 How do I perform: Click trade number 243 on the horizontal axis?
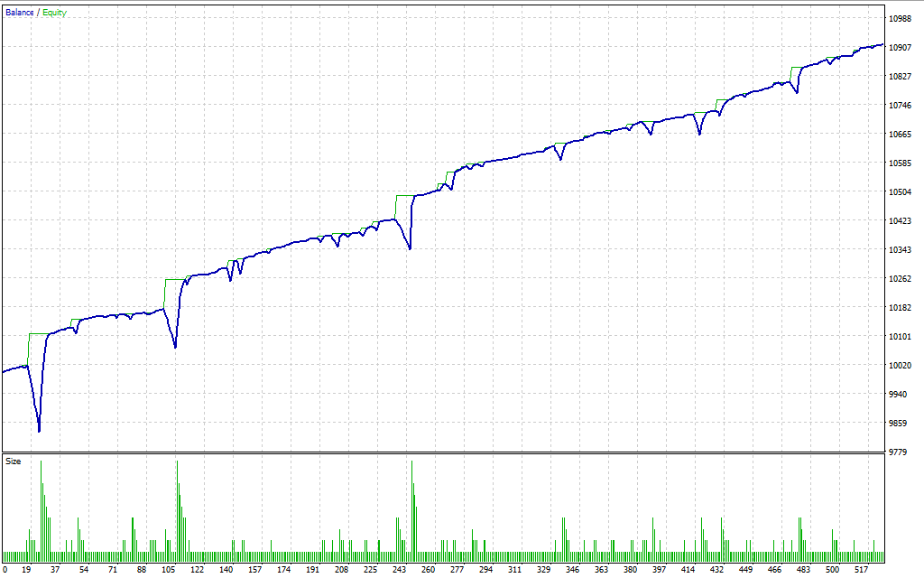coord(400,570)
